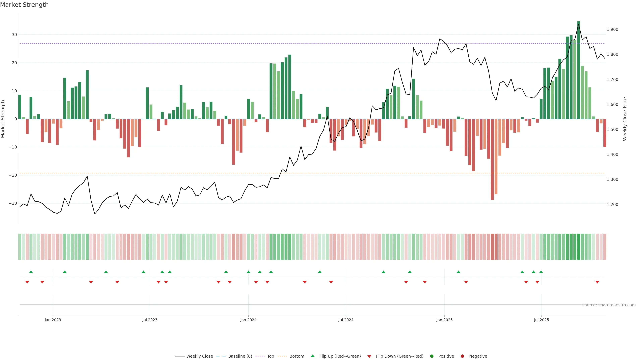644x362 pixels.
Task: Click the Positive green circle legend icon
Action: pos(432,356)
